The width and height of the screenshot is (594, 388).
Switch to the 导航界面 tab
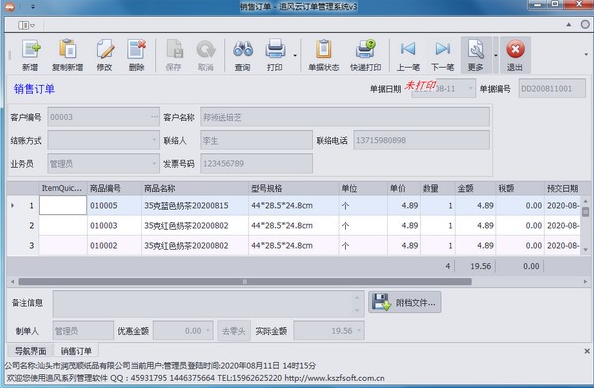point(30,351)
